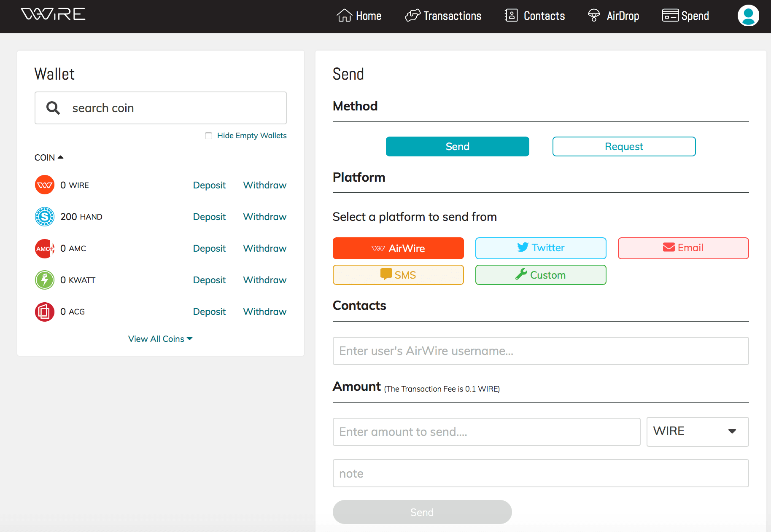Withdraw from KWATT wallet

[x=265, y=280]
